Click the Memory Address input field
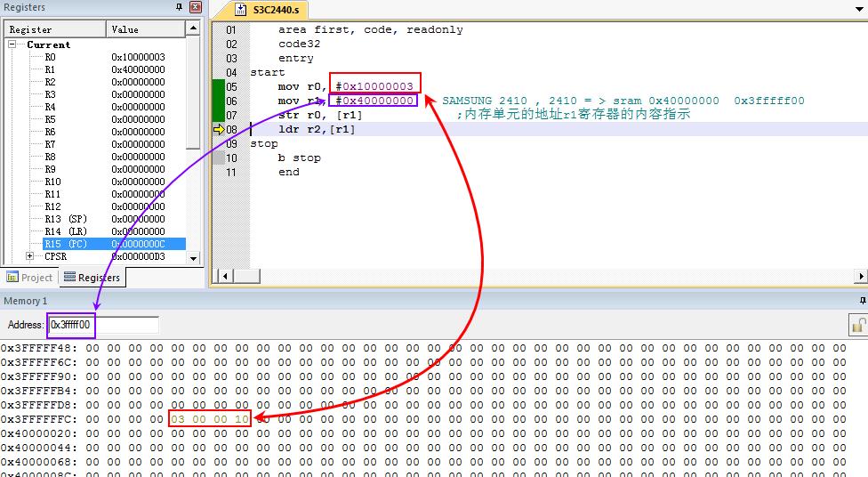Viewport: 868px width, 477px height. 103,325
